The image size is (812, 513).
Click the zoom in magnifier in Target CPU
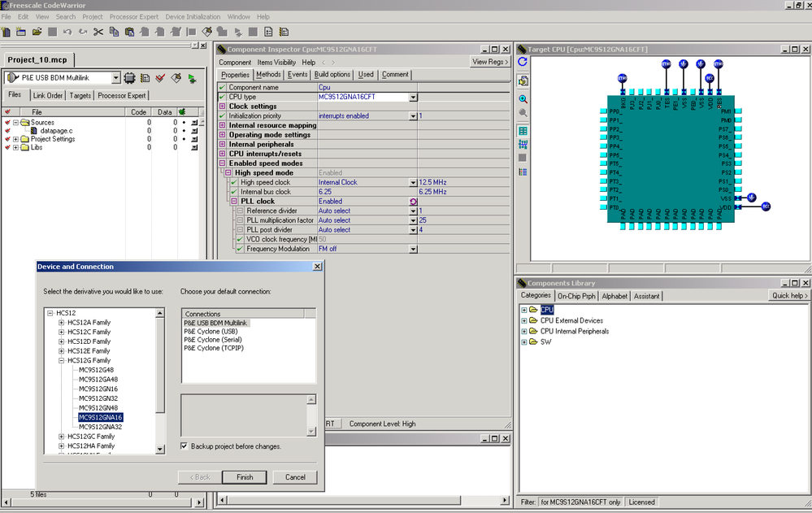tap(523, 99)
